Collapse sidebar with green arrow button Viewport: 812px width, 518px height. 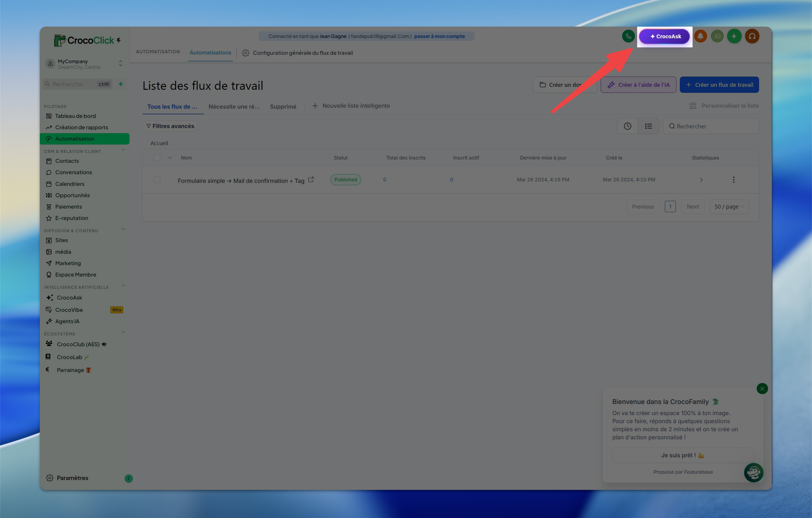(129, 478)
